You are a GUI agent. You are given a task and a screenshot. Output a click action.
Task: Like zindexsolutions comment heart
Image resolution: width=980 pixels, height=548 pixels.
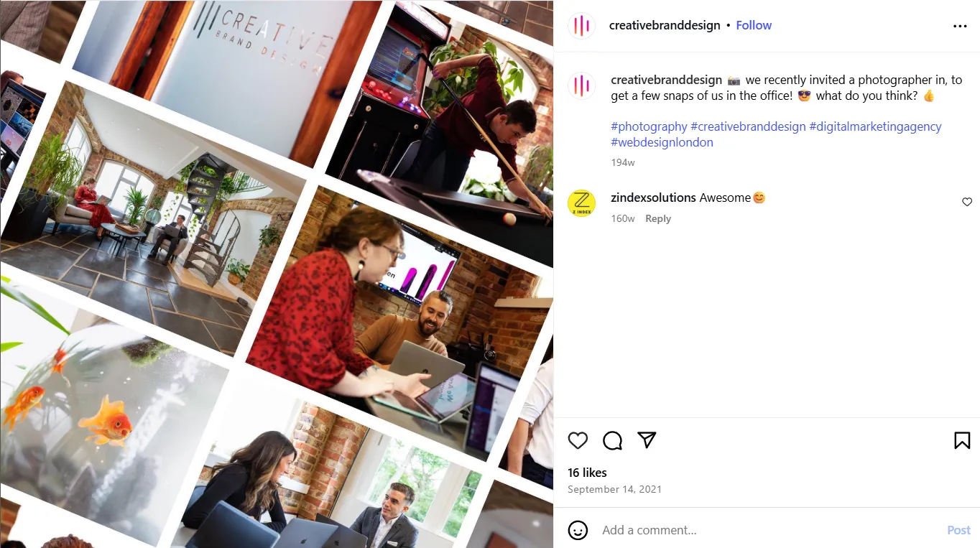pos(967,202)
